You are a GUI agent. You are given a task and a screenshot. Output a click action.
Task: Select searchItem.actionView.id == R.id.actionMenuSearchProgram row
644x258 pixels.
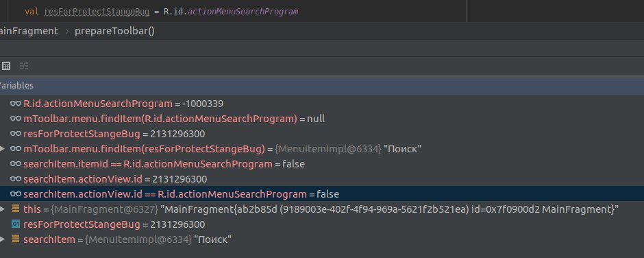322,193
